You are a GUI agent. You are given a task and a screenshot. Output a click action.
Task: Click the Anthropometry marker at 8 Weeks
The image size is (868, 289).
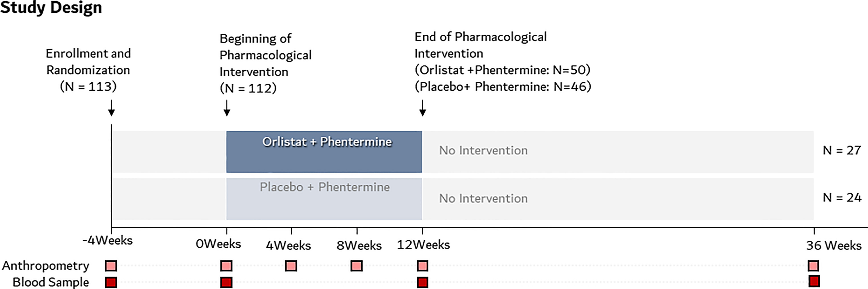coord(357,266)
